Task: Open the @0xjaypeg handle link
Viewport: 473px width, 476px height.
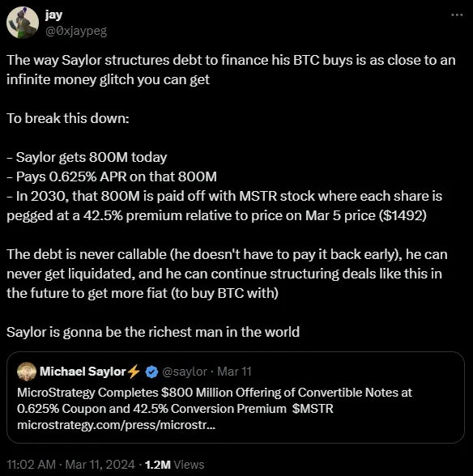Action: 76,31
